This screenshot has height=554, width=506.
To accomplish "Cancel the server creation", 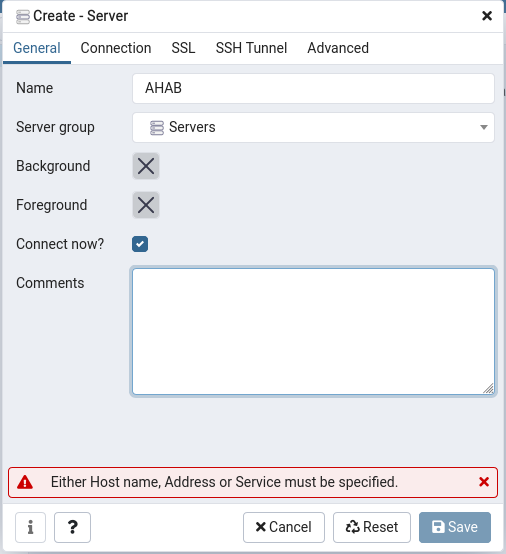I will (x=284, y=527).
